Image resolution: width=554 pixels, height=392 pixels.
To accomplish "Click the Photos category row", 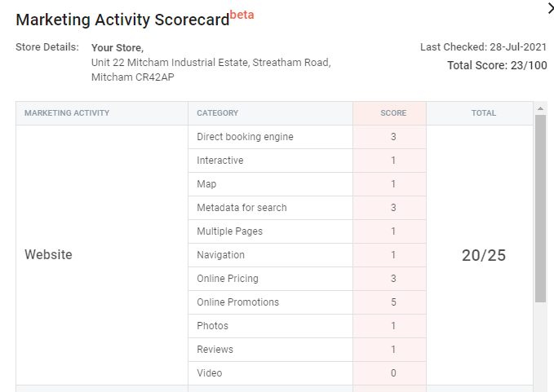I will coord(307,326).
